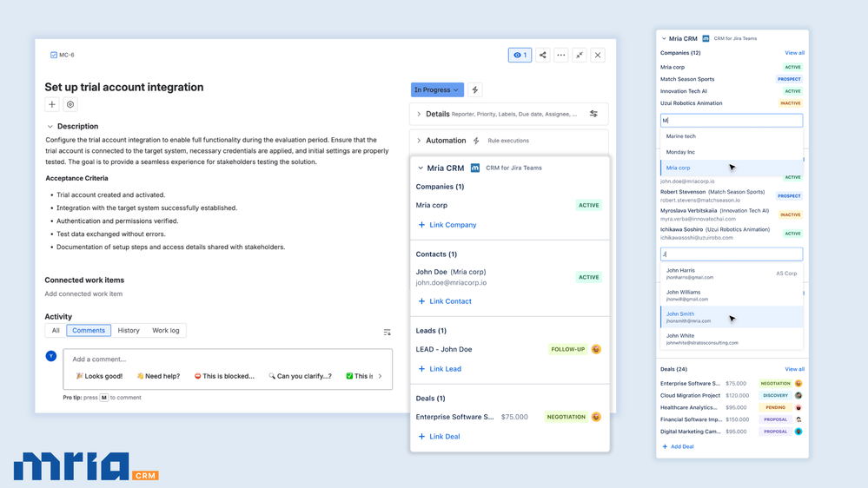The width and height of the screenshot is (868, 488).
Task: Open the three-dots more actions menu
Action: (561, 55)
